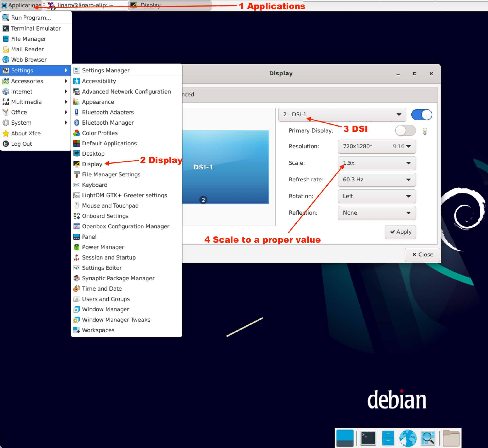Launch Settings Editor

tap(126, 268)
